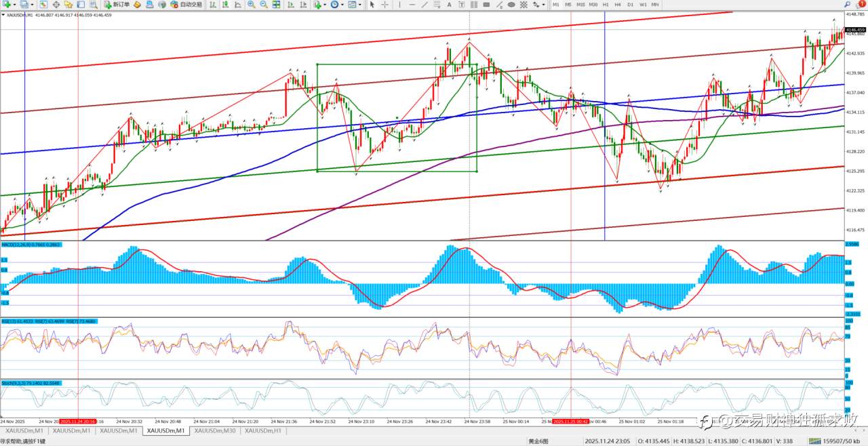This screenshot has width=868, height=446.
Task: Select the text 'A' tool
Action: pyautogui.click(x=449, y=4)
